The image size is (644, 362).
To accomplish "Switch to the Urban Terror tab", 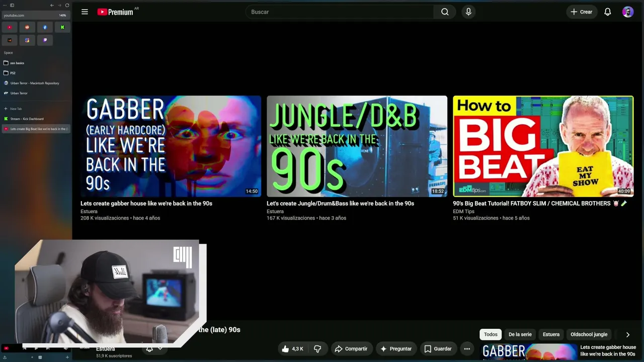I will [x=35, y=93].
